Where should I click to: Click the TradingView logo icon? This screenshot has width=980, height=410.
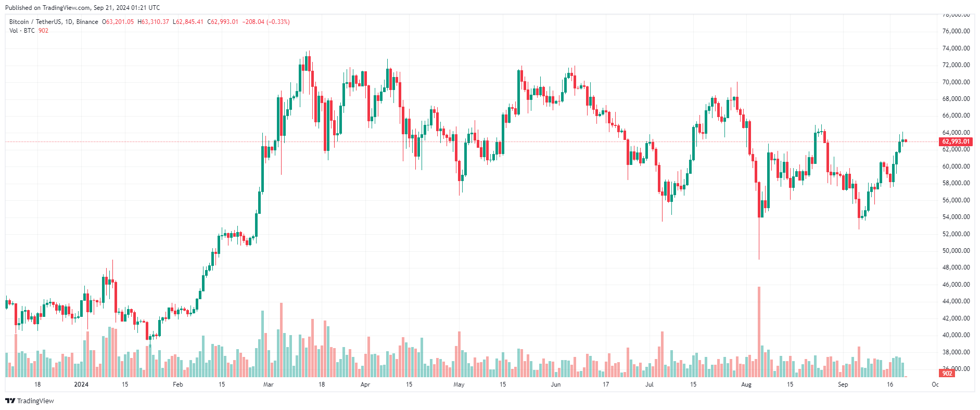coord(10,401)
